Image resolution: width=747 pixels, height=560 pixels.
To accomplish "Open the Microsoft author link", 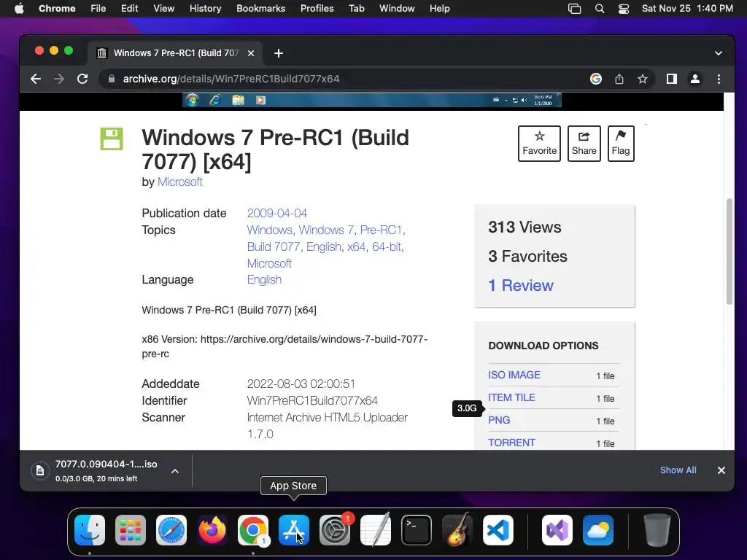I will click(x=179, y=182).
